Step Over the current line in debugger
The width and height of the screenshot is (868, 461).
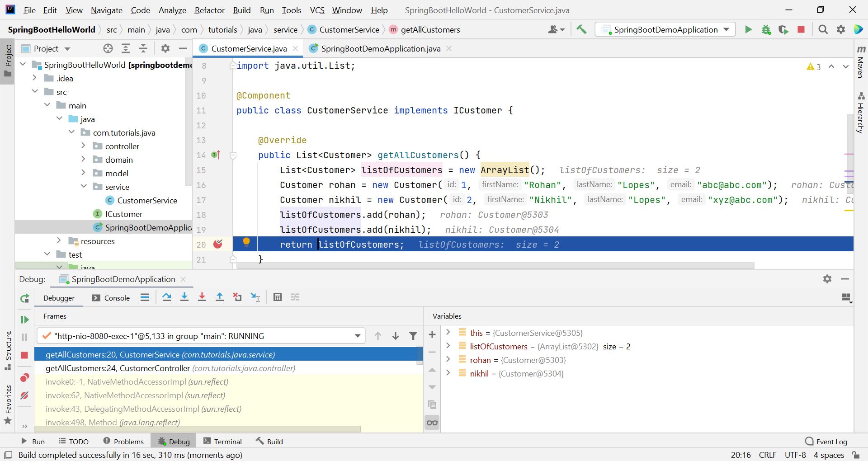pos(166,297)
